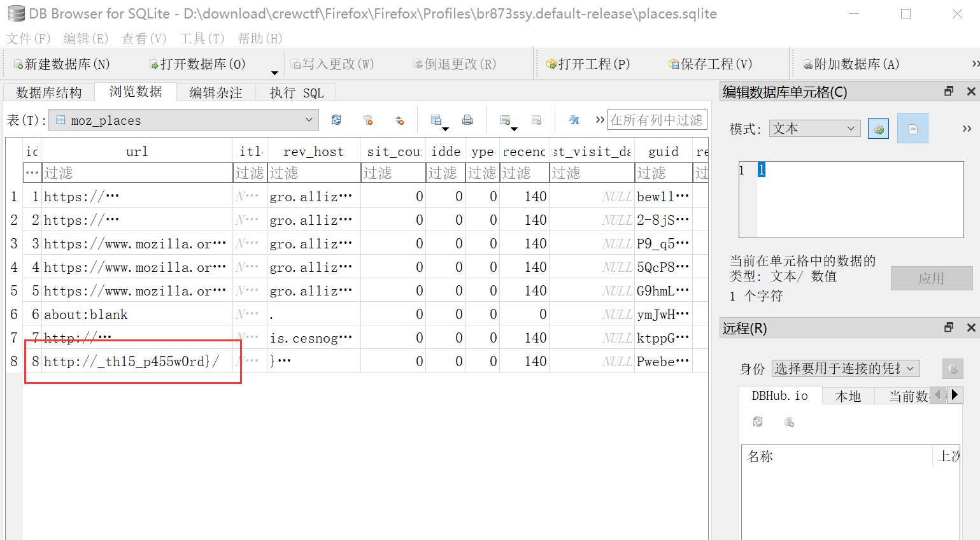Select cell http://_th15_p455w0rd}/
Image resolution: width=980 pixels, height=540 pixels.
point(137,361)
